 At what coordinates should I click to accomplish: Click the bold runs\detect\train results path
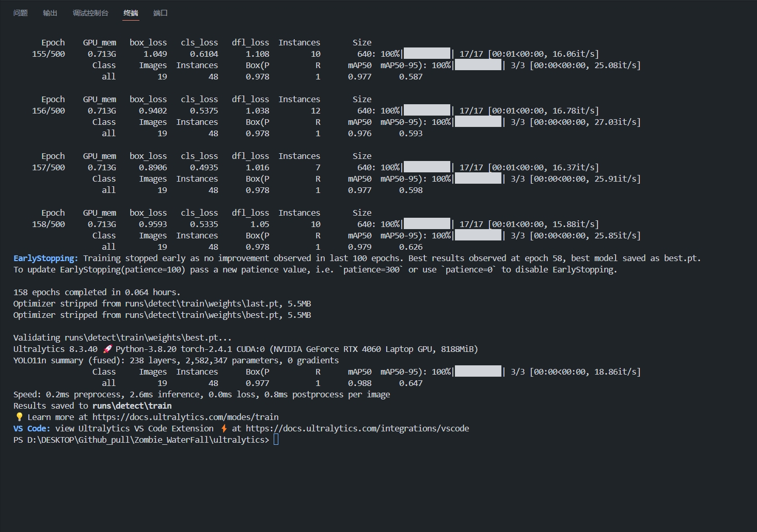click(132, 406)
